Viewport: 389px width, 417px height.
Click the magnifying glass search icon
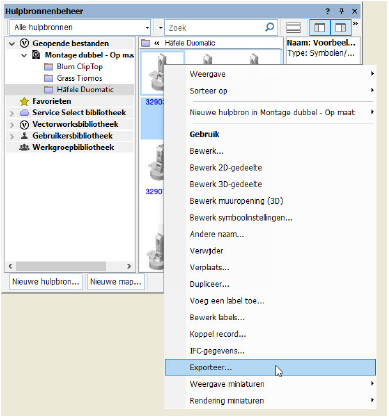click(269, 27)
